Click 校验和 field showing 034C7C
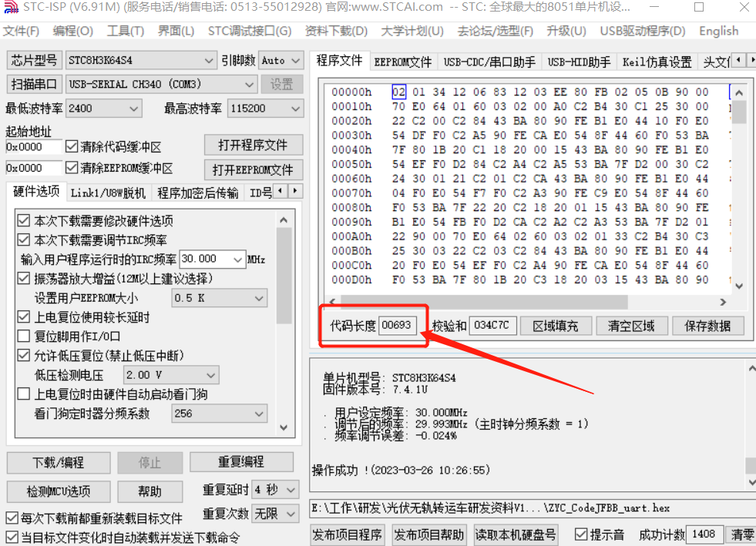 [x=492, y=325]
